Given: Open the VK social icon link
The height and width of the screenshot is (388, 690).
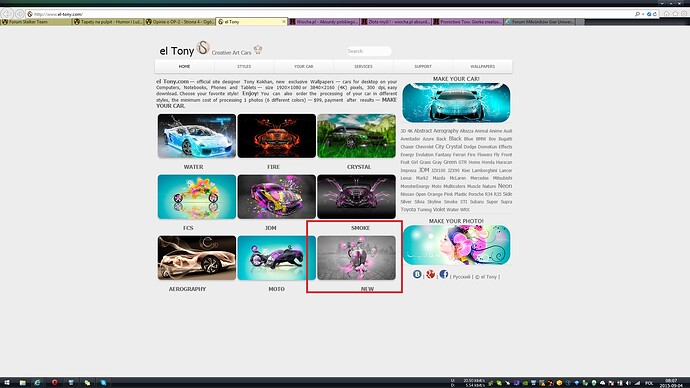Looking at the screenshot, I should point(417,274).
